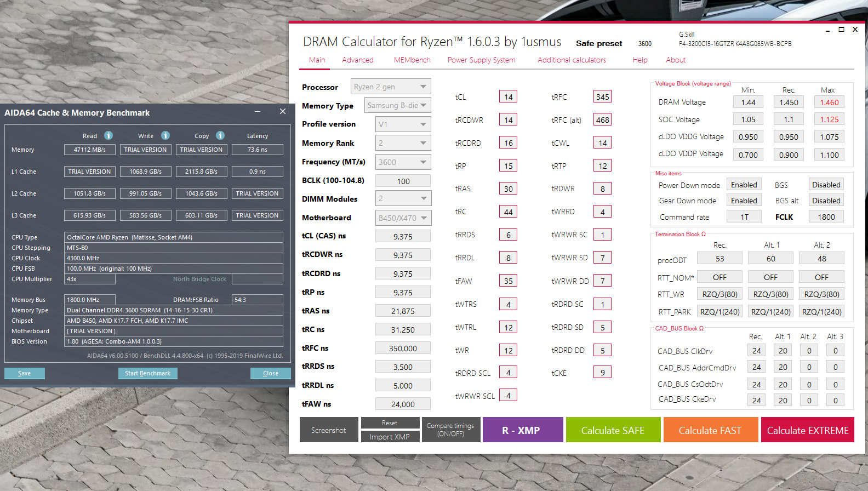Click the Close button in AIDA64
This screenshot has height=491, width=868.
(271, 373)
